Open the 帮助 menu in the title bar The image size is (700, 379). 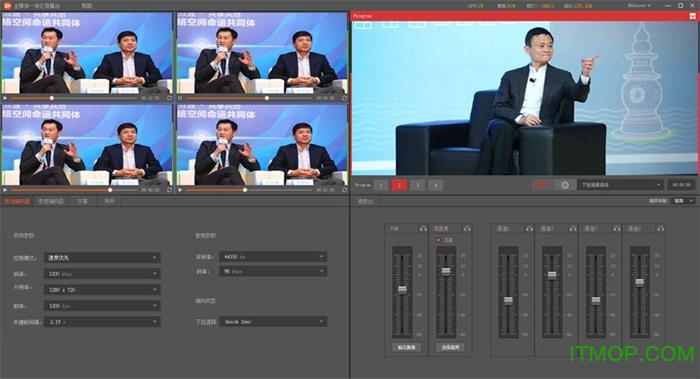87,6
